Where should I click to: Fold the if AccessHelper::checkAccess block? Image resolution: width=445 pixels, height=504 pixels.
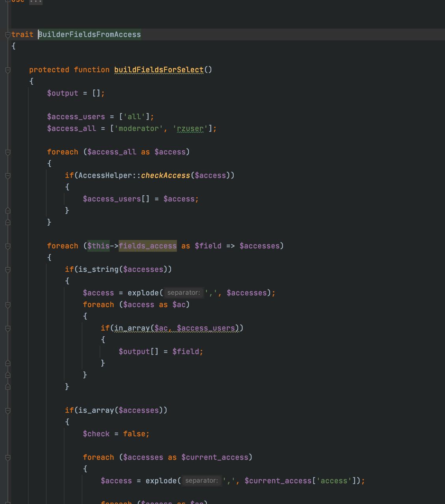pyautogui.click(x=8, y=176)
